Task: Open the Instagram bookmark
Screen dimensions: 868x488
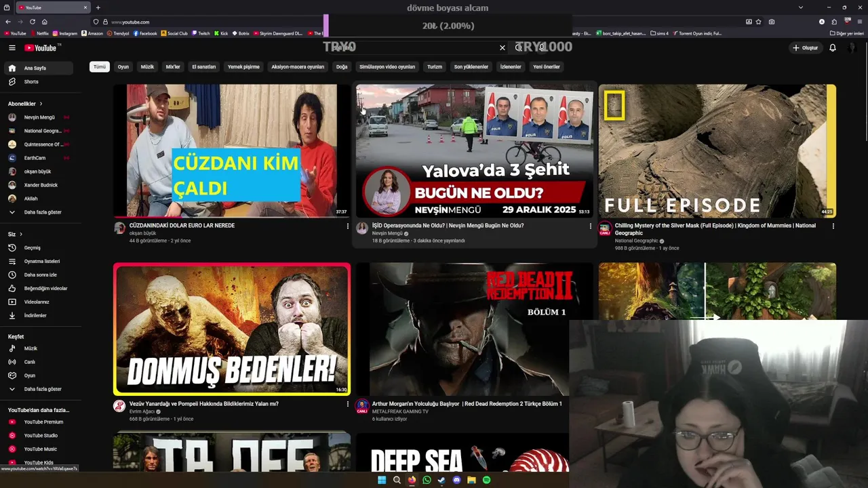Action: point(65,33)
